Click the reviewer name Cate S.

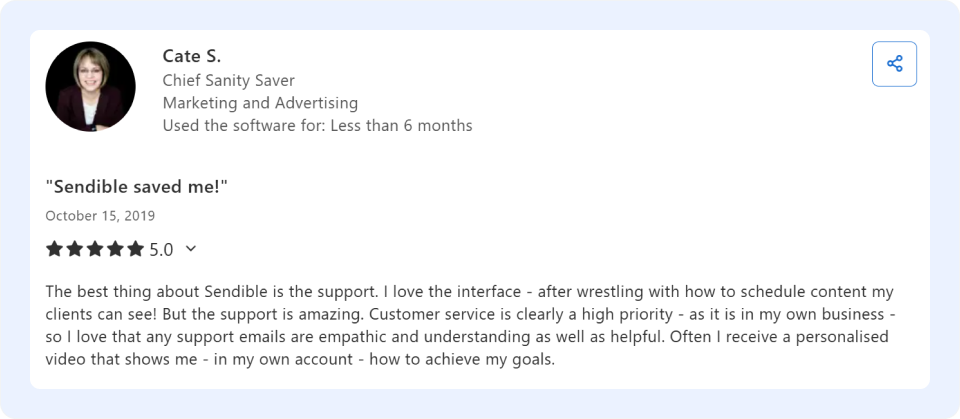(192, 56)
